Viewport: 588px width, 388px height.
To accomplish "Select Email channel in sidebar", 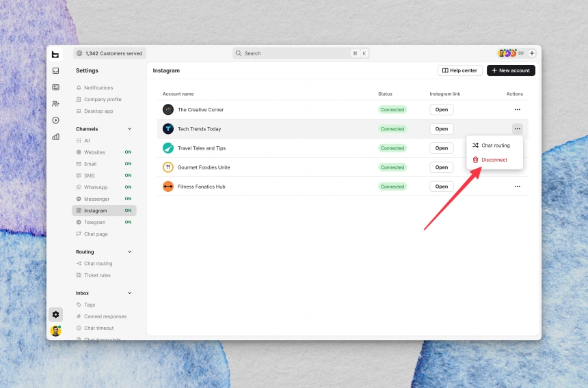I will click(104, 164).
